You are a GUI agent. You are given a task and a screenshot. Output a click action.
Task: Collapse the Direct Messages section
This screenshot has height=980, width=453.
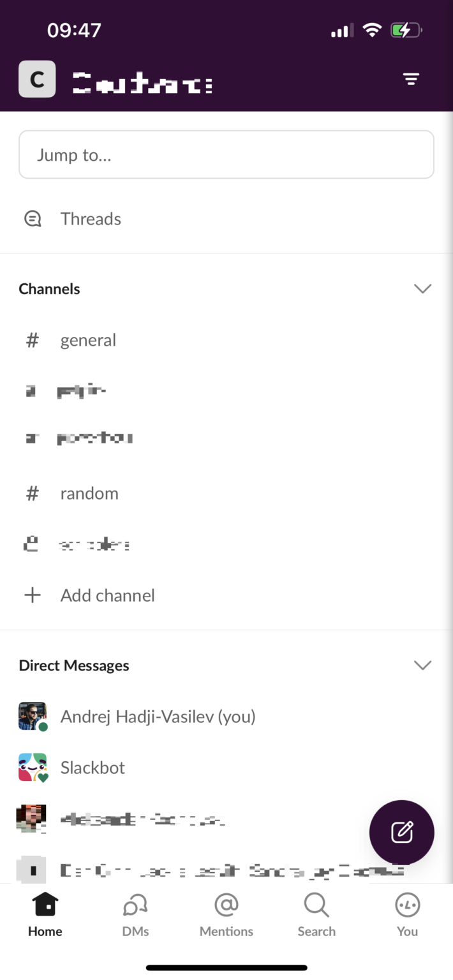click(x=422, y=665)
